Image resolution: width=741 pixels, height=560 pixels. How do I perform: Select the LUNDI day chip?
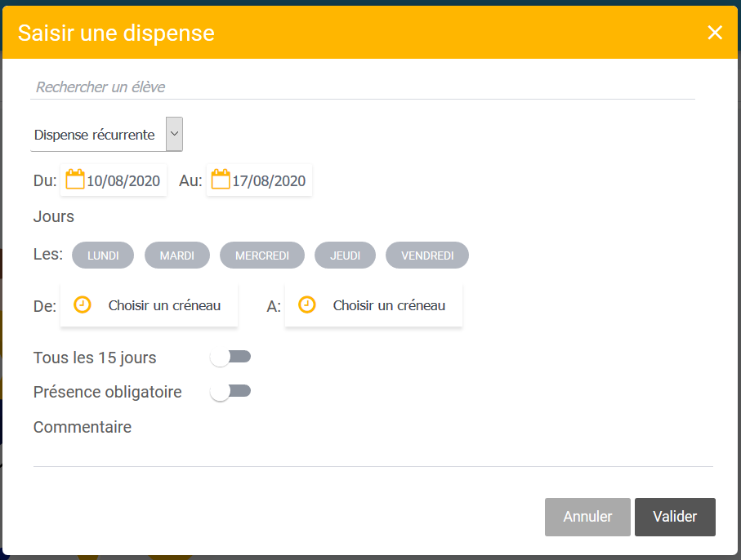click(x=103, y=256)
